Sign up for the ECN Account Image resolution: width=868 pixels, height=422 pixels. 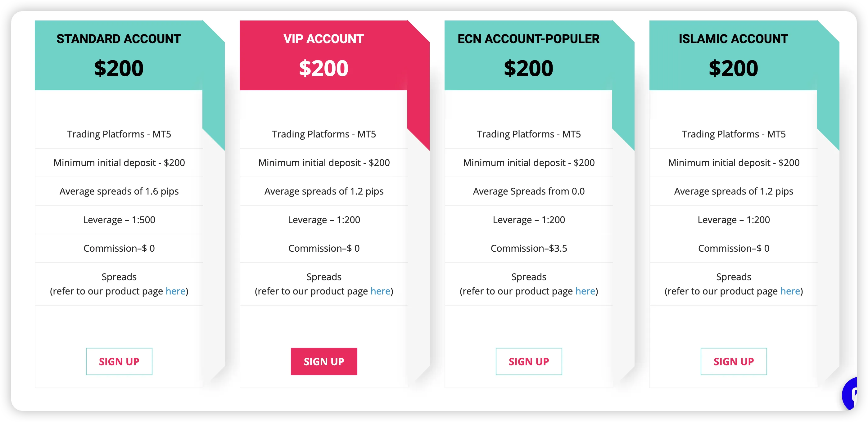pos(529,361)
